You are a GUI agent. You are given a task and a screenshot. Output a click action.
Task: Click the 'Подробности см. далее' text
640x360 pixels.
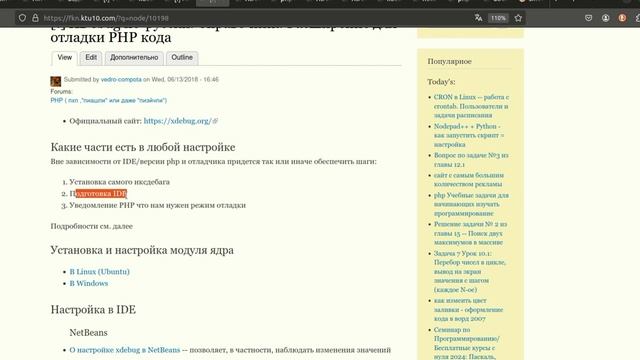[92, 226]
